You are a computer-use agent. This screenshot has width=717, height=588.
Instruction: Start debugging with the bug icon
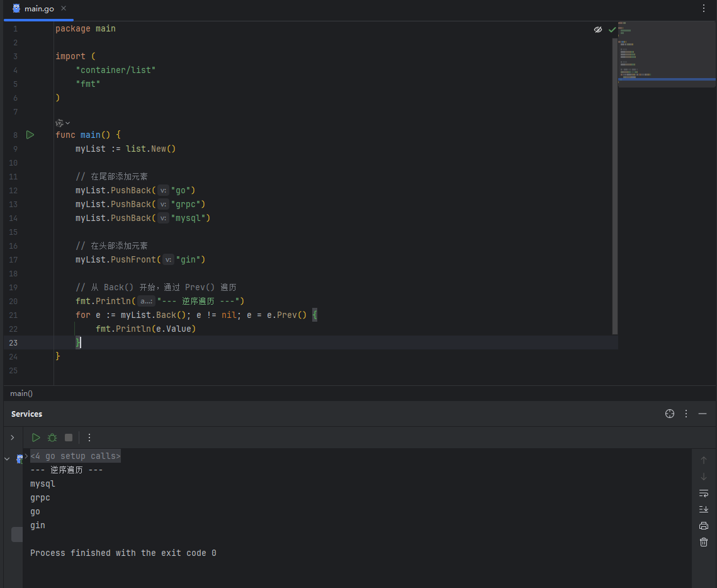52,438
